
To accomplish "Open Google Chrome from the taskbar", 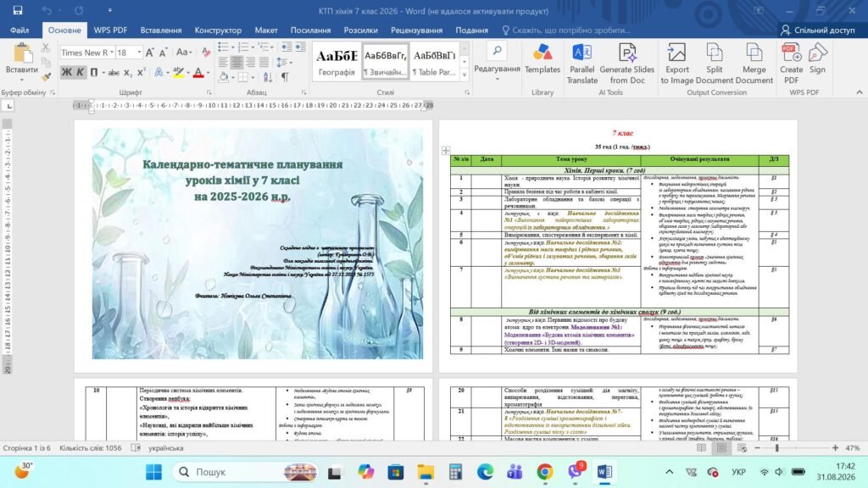I will click(x=545, y=471).
